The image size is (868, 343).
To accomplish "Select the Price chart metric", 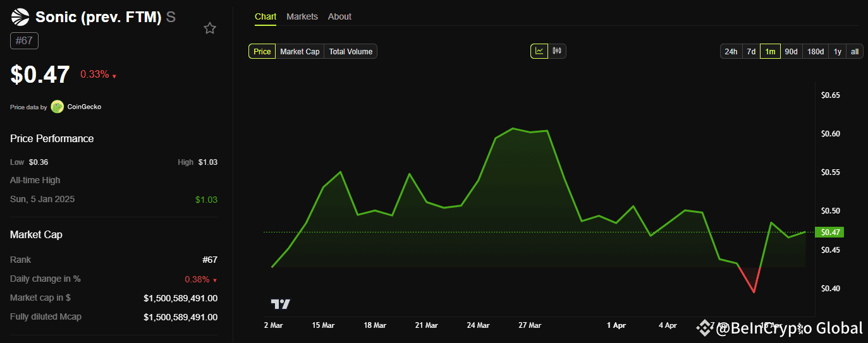I will pyautogui.click(x=262, y=51).
